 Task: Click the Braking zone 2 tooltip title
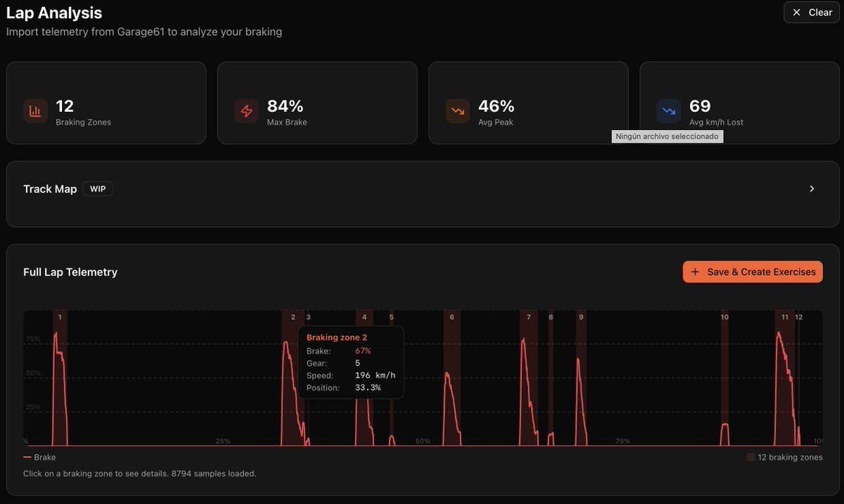(x=337, y=338)
